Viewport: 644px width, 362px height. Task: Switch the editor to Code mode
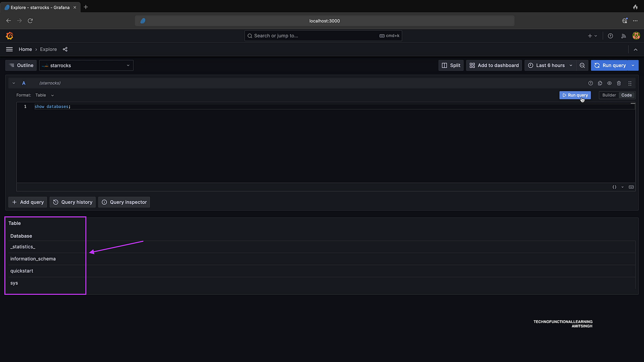(626, 95)
